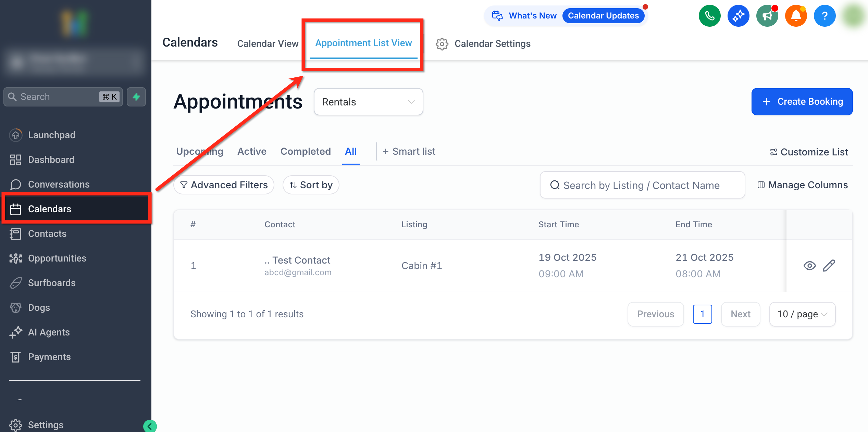Click the Search by Listing / Contact Name field
This screenshot has height=432, width=868.
(642, 185)
